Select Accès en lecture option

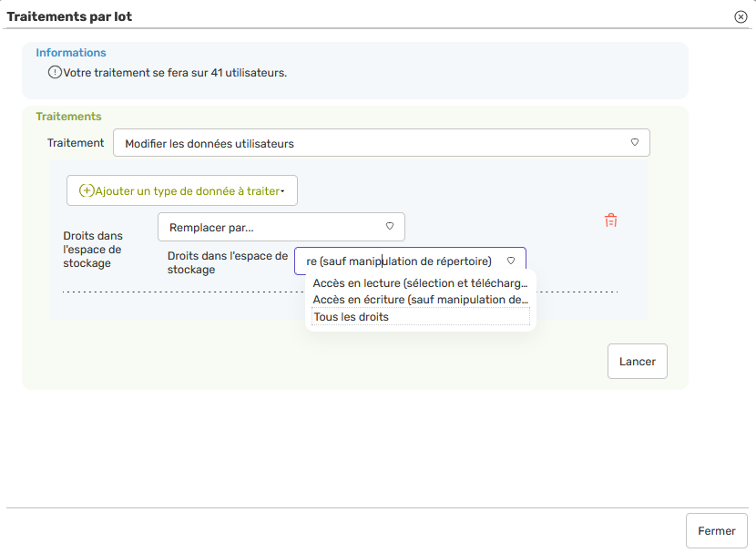pos(420,283)
